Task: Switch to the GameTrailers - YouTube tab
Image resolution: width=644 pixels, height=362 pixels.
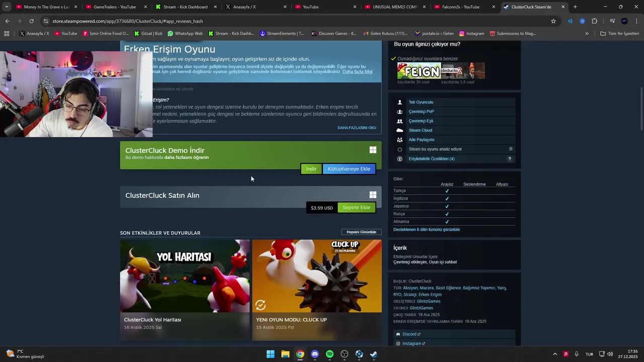Action: point(115,7)
